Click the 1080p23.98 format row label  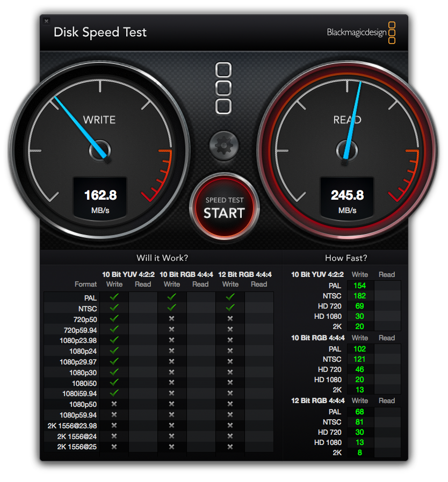click(x=78, y=340)
